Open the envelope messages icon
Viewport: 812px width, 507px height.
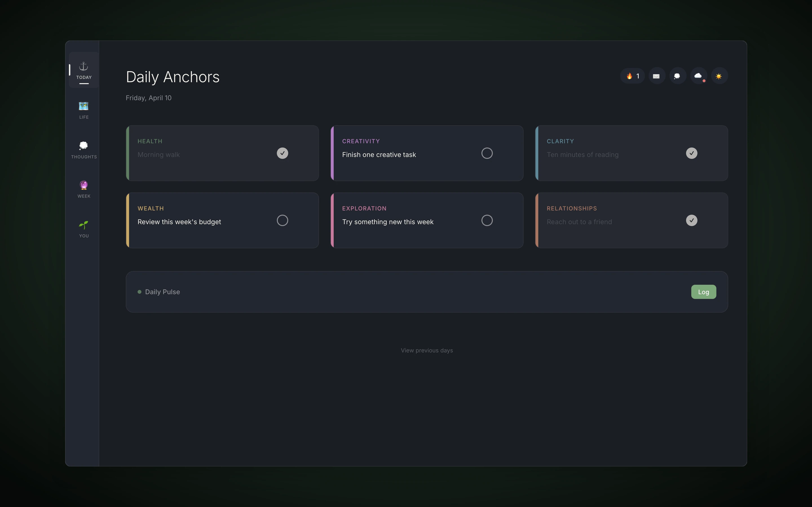pyautogui.click(x=657, y=76)
